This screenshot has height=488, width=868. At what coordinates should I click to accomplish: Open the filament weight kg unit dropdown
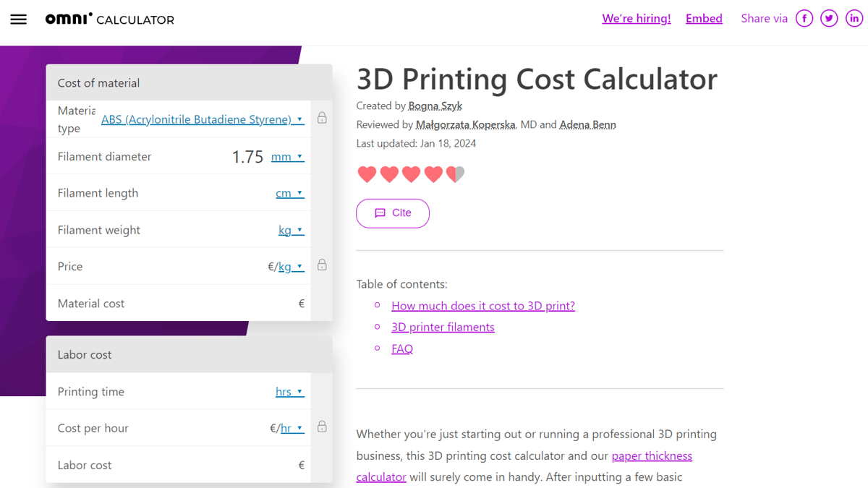click(x=291, y=229)
